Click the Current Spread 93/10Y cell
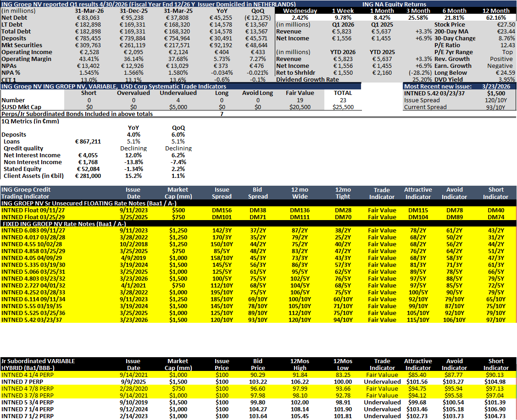The width and height of the screenshot is (517, 420). tap(495, 107)
